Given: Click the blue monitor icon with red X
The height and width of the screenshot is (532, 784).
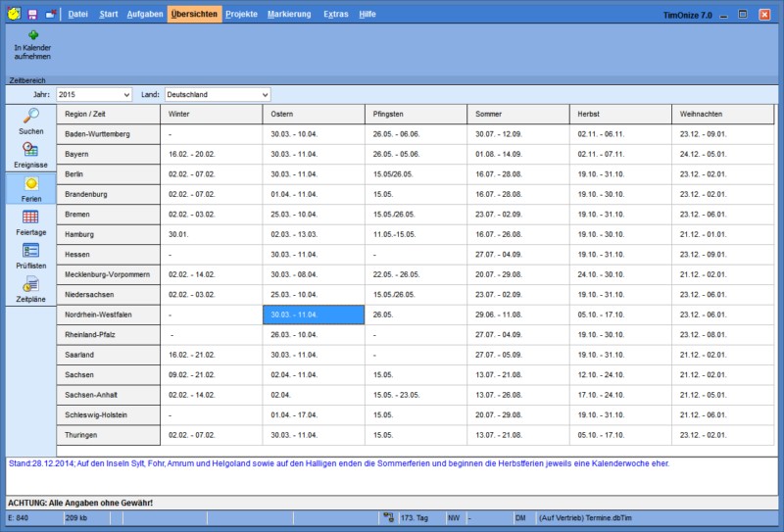Looking at the screenshot, I should tap(51, 14).
